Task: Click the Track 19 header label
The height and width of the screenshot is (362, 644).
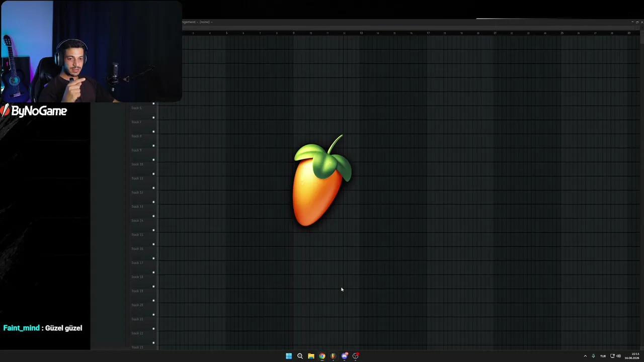Action: [x=137, y=291]
